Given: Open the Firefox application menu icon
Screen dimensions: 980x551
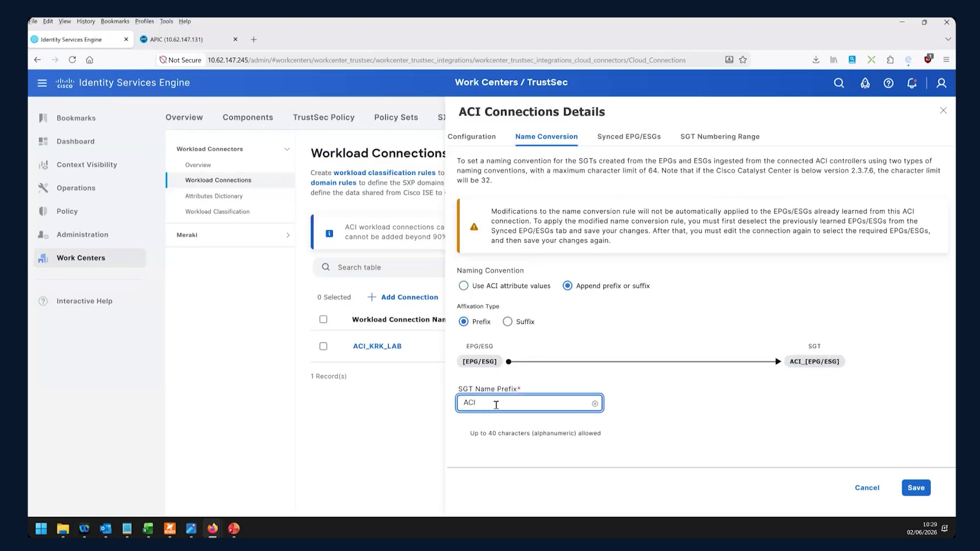Looking at the screenshot, I should pyautogui.click(x=946, y=60).
